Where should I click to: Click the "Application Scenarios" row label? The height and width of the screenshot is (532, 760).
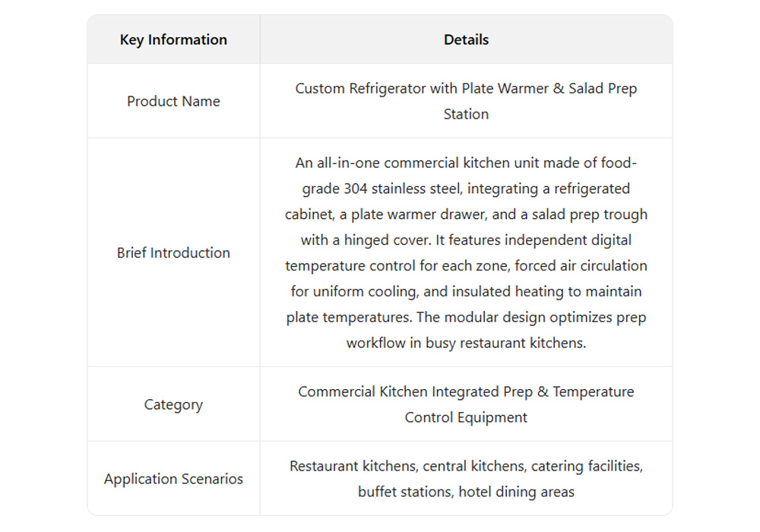click(173, 479)
